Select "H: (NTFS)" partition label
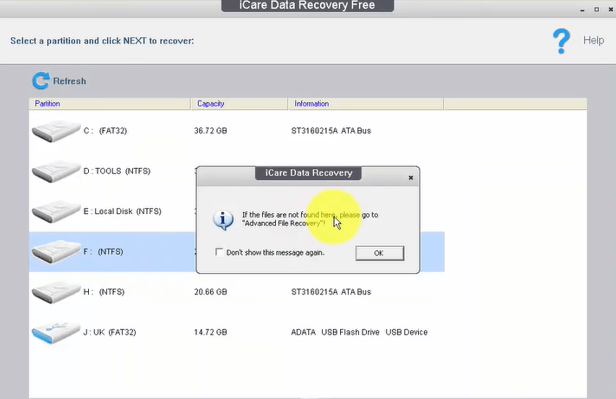 tap(104, 292)
